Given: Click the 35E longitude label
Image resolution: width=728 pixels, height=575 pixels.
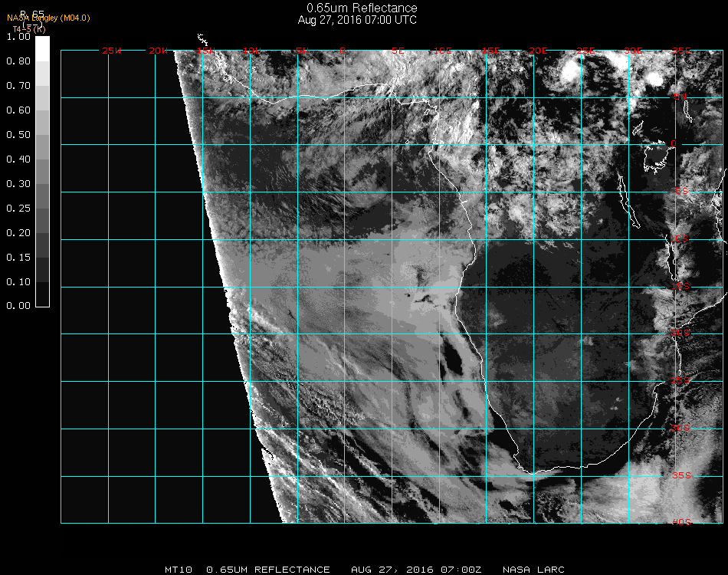Looking at the screenshot, I should [x=681, y=51].
